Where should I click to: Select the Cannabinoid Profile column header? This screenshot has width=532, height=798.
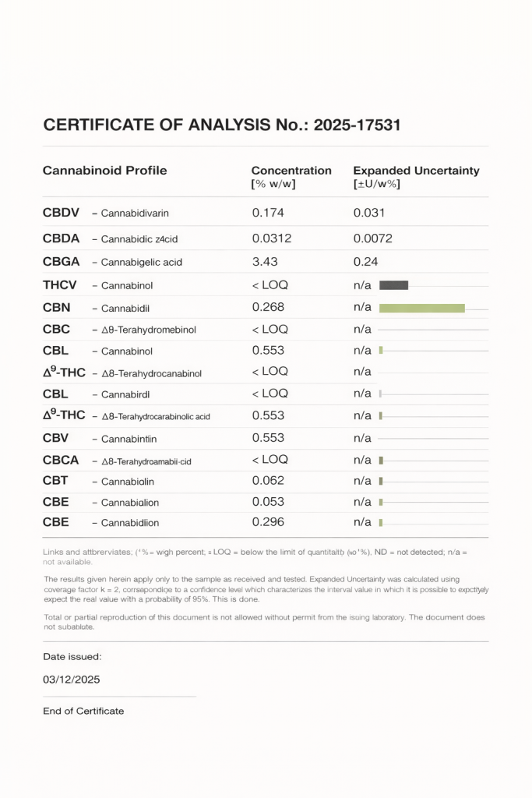(x=104, y=171)
